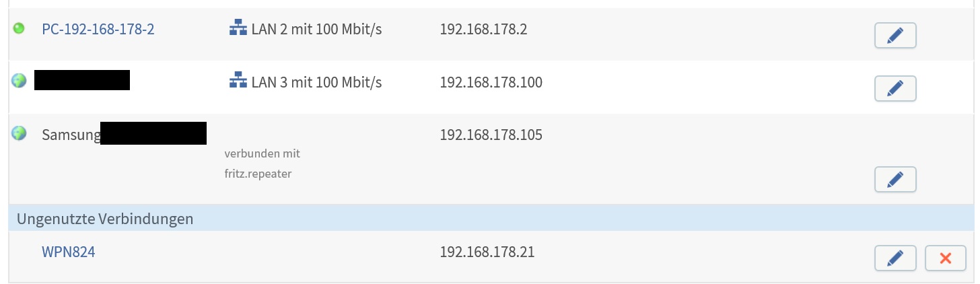Click green status dot beside PC-192-168-178-2

(19, 29)
